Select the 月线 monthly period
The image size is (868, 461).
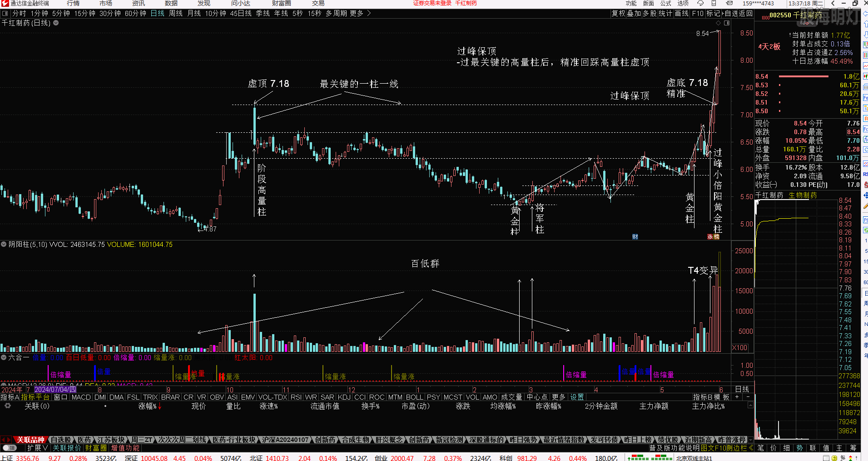click(x=194, y=13)
